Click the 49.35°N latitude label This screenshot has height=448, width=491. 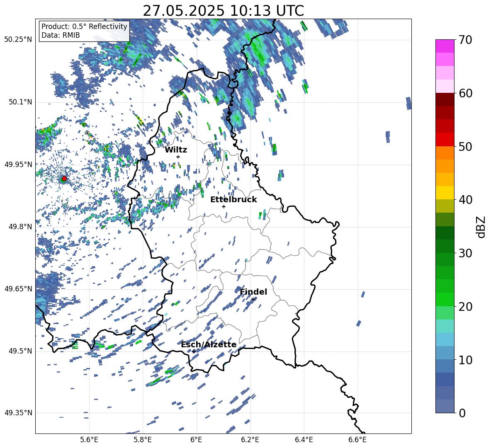pyautogui.click(x=18, y=413)
